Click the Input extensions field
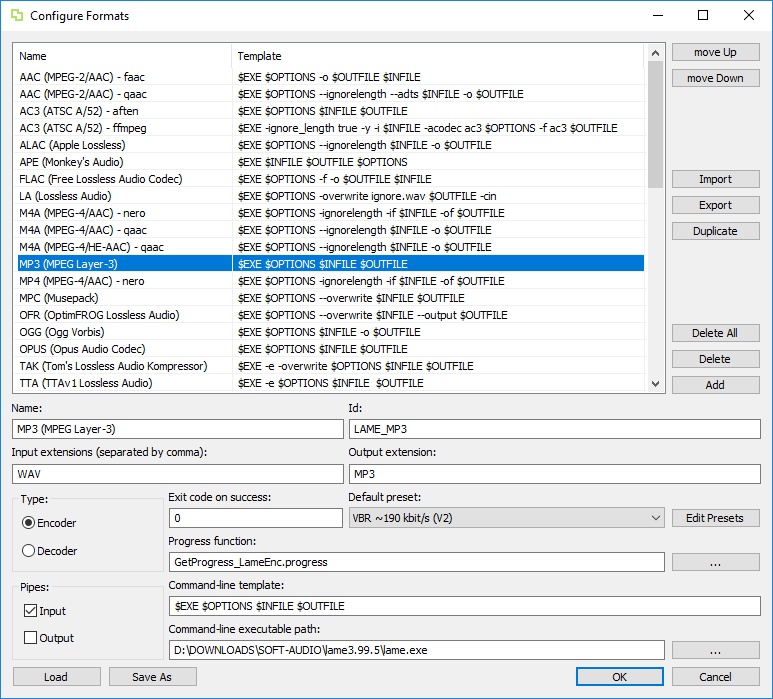The image size is (773, 699). pyautogui.click(x=177, y=474)
